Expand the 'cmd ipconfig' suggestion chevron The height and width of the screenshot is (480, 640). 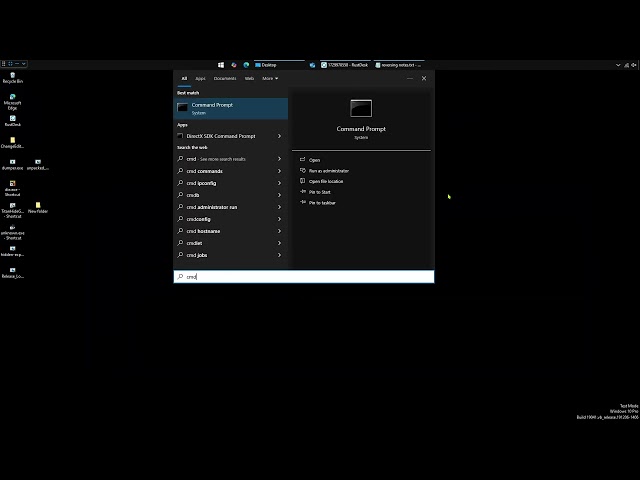(x=280, y=183)
